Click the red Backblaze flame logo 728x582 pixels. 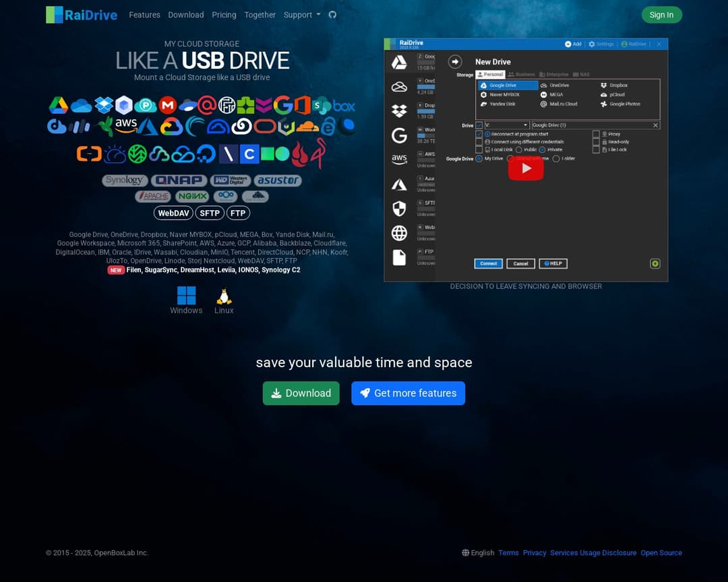click(x=299, y=154)
